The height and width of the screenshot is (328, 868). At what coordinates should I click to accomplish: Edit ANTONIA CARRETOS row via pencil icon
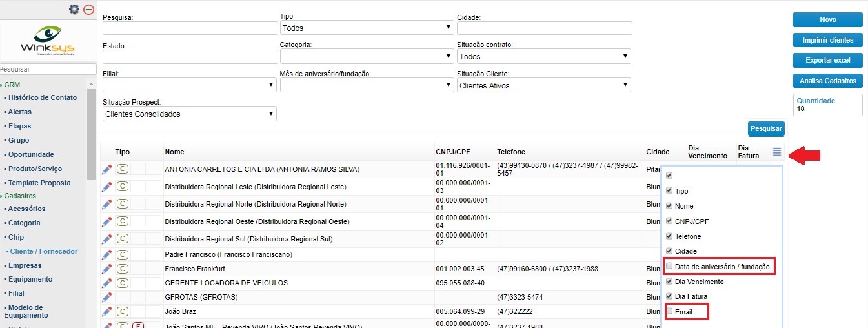[107, 169]
